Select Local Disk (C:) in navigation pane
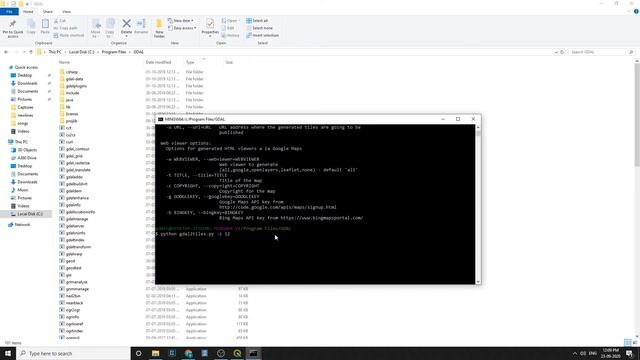Screen dimensions: 640x360 (x=29, y=214)
